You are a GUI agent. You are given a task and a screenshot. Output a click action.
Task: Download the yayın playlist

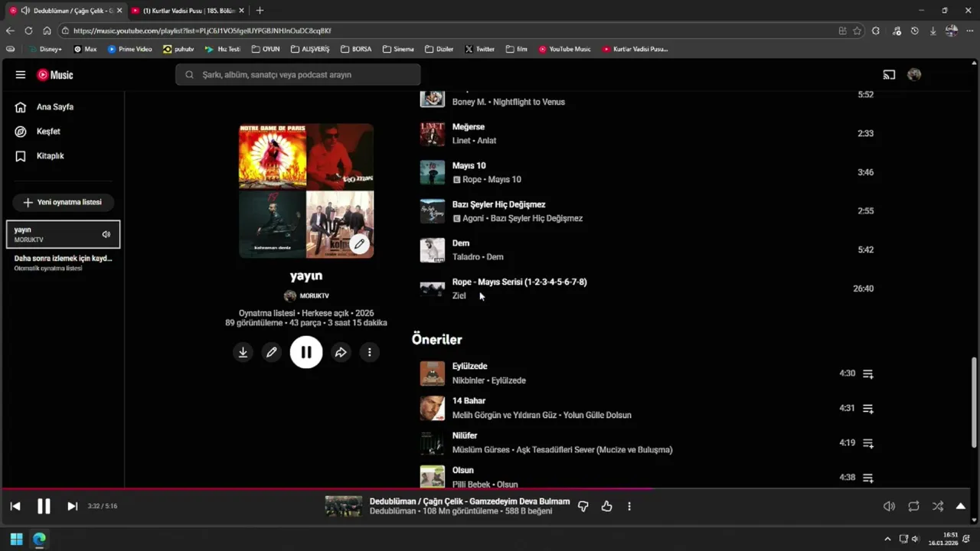pyautogui.click(x=243, y=352)
